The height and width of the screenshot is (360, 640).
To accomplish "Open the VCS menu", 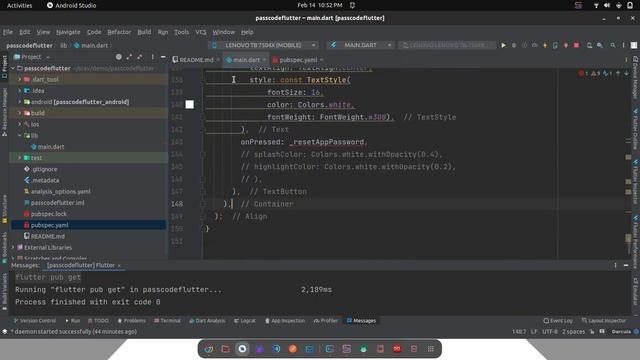I will pos(201,32).
